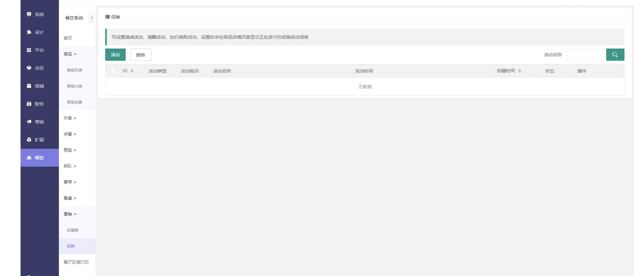Click the 餐饮系统 submenu title
This screenshot has width=644, height=276.
[x=74, y=18]
